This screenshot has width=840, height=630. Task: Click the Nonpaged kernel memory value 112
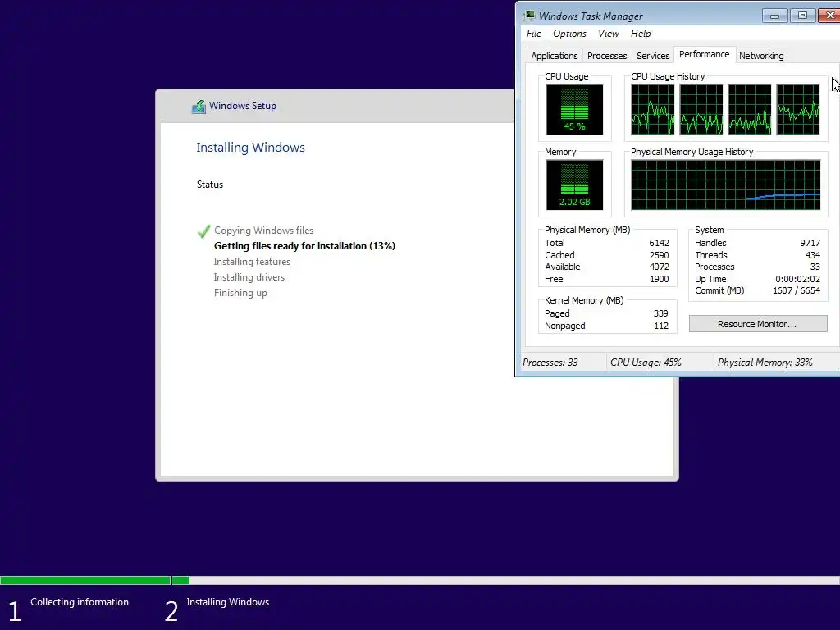coord(661,326)
